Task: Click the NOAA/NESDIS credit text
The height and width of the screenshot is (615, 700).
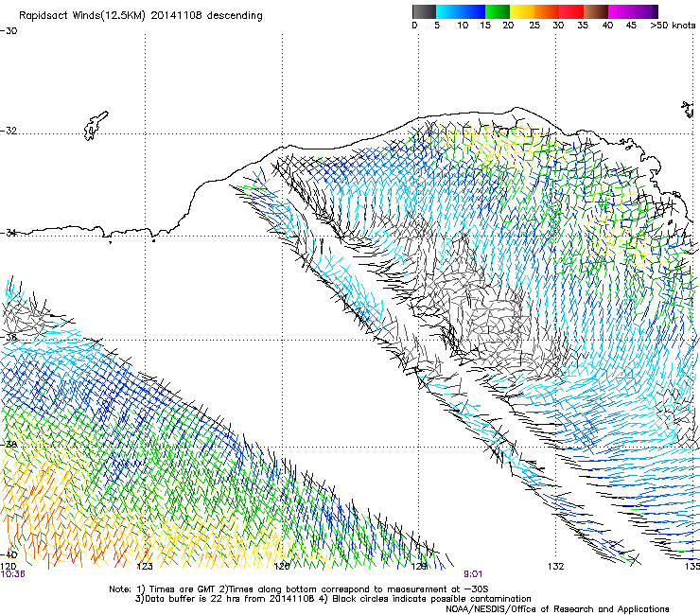Action: (557, 609)
